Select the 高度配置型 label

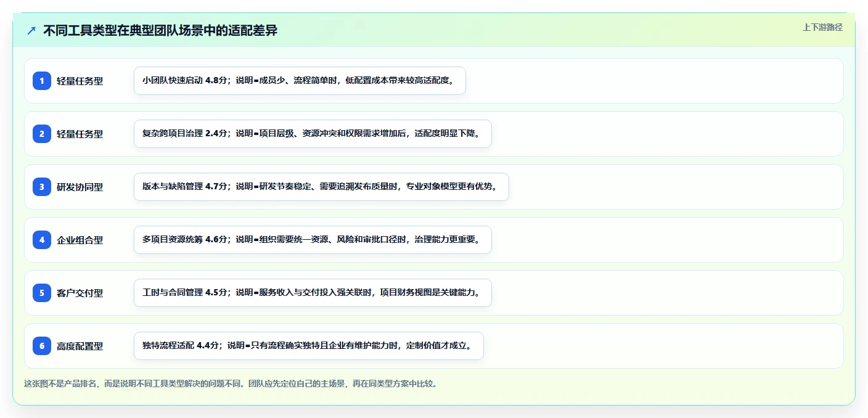pyautogui.click(x=80, y=346)
